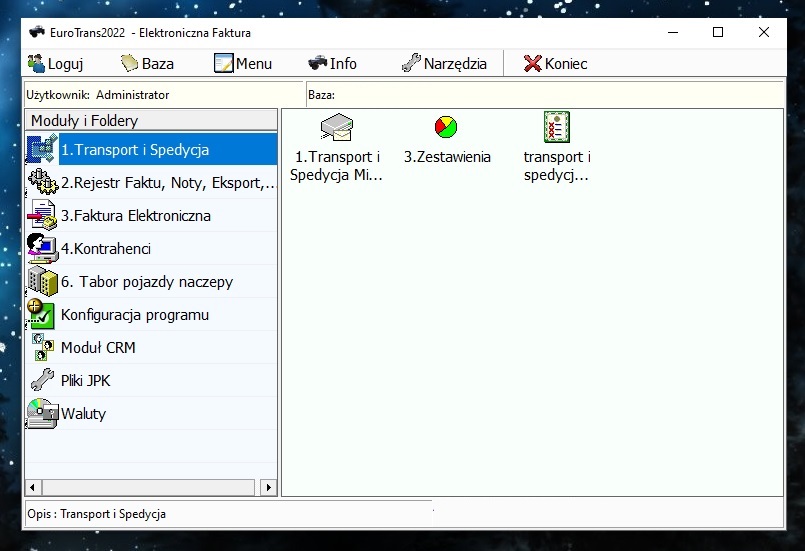Click the Loguj toolbar button

click(55, 64)
